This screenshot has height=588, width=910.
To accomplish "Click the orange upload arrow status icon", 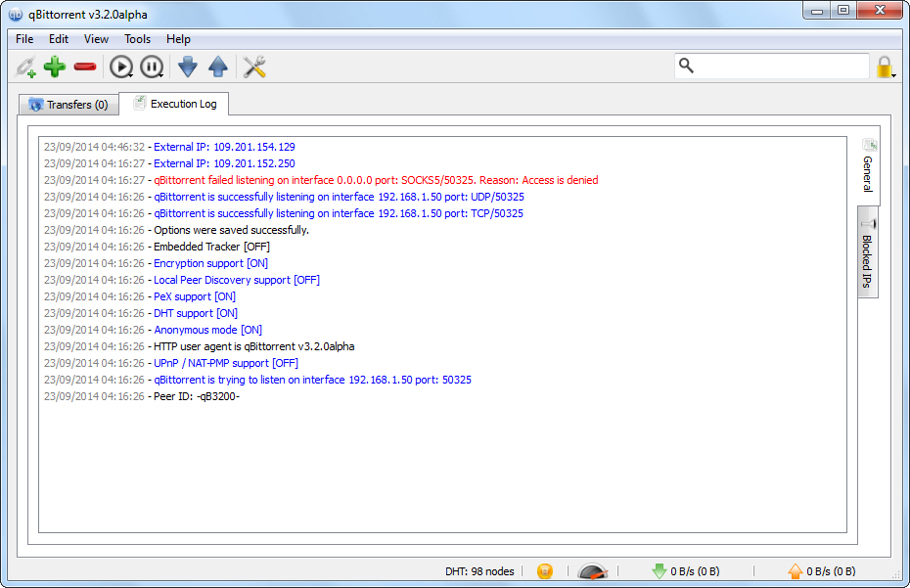I will [796, 571].
